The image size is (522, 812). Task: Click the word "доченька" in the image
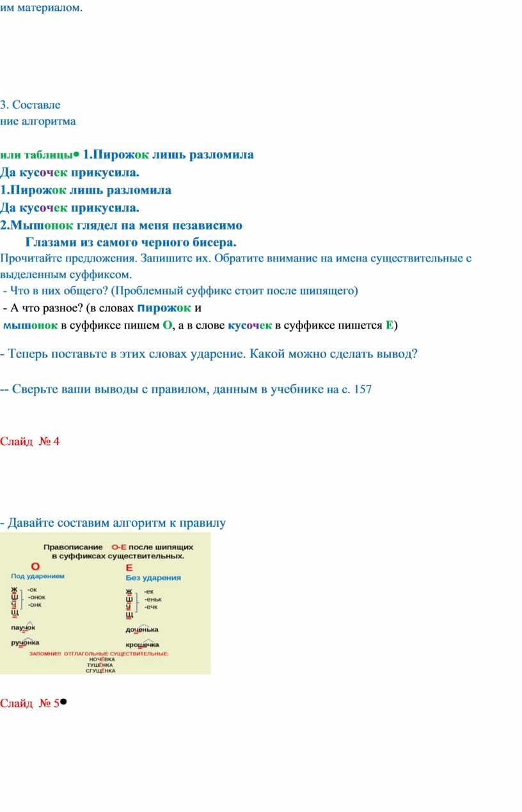pyautogui.click(x=142, y=630)
